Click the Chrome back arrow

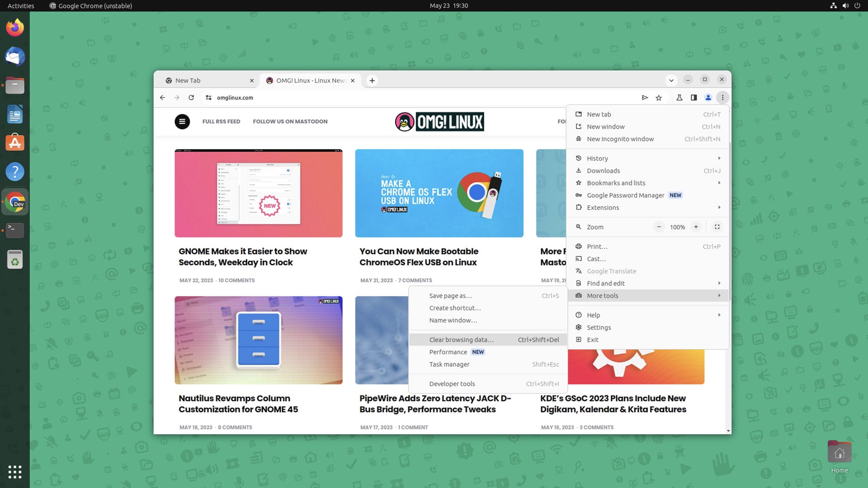[162, 98]
